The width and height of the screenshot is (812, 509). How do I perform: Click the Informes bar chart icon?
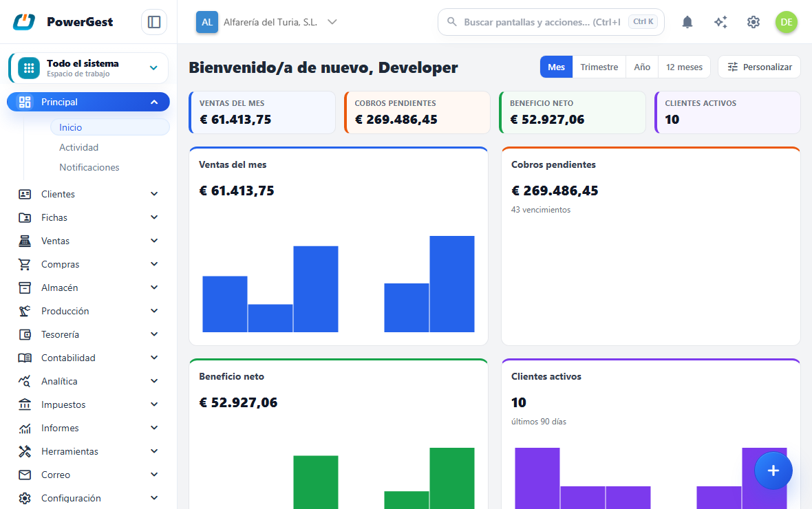25,428
